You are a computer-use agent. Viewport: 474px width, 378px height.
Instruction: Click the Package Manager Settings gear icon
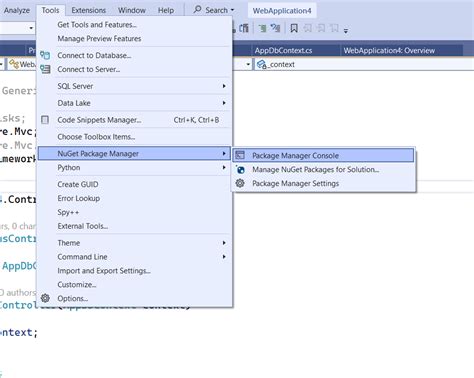pos(240,183)
